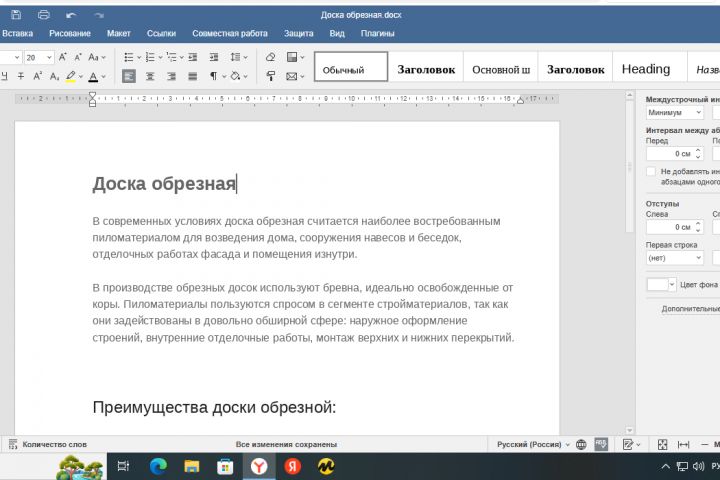The height and width of the screenshot is (480, 720).
Task: Set the document language with the globe icon
Action: point(581,445)
